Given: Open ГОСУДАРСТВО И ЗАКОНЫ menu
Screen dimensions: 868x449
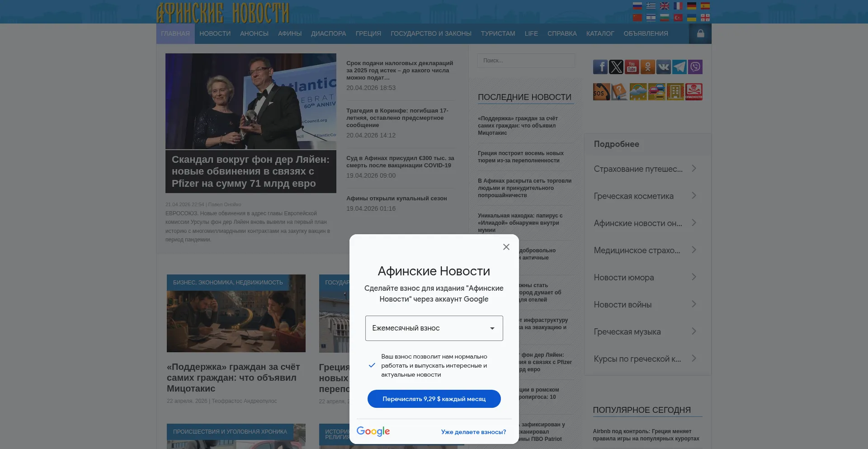Looking at the screenshot, I should pyautogui.click(x=431, y=33).
